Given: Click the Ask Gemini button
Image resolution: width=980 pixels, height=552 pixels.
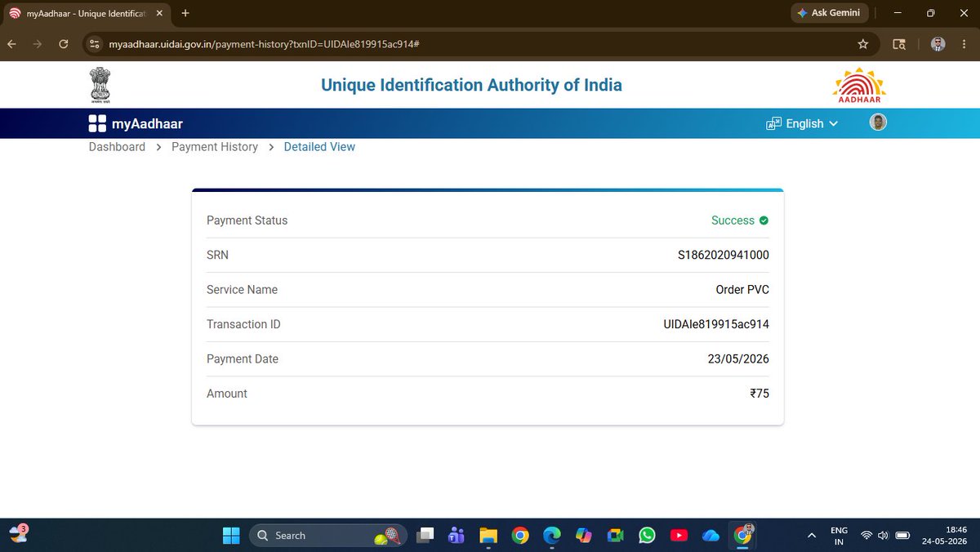Looking at the screenshot, I should tap(828, 13).
